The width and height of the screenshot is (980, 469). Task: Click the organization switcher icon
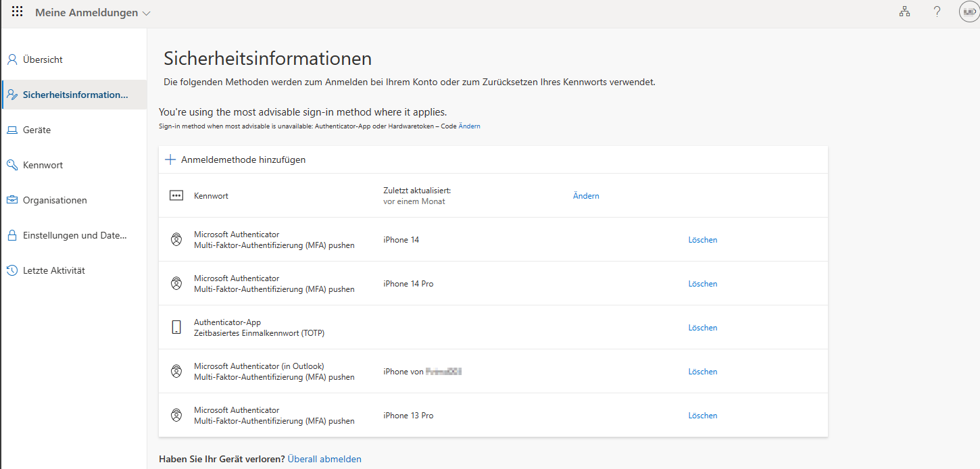click(x=904, y=11)
